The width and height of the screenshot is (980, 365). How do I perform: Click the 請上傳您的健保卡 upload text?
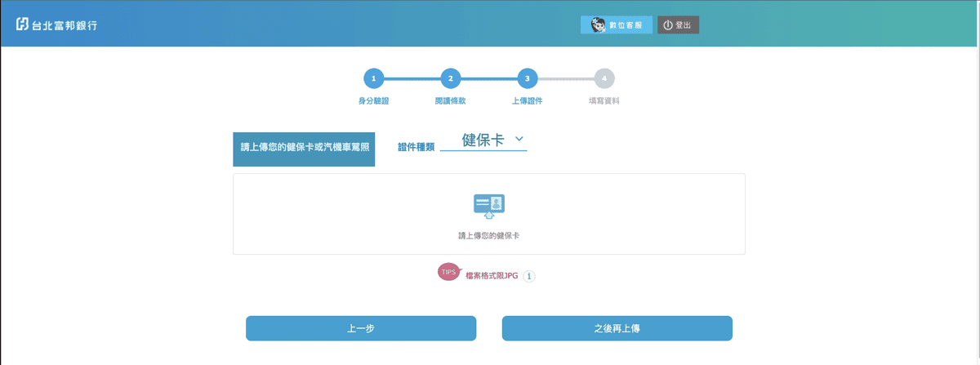click(489, 235)
